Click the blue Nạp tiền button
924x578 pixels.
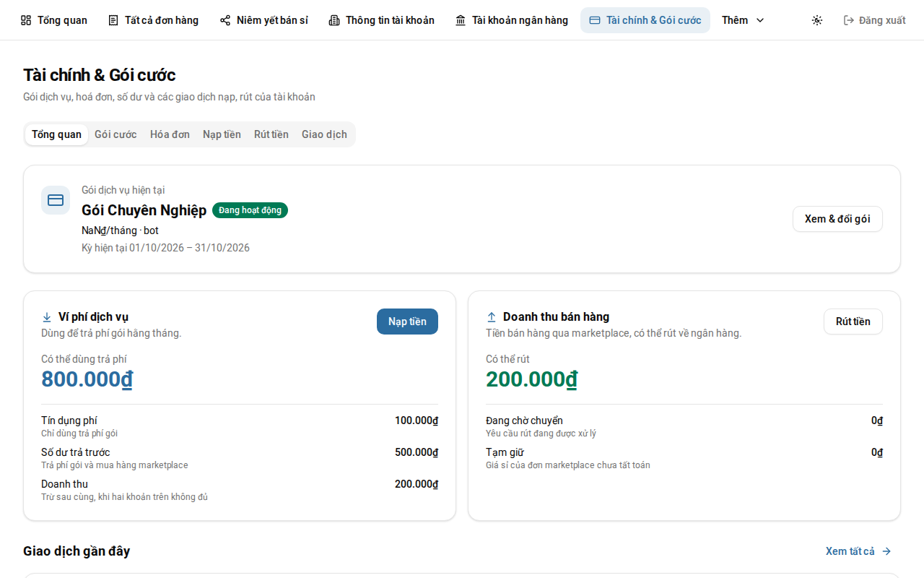[407, 322]
